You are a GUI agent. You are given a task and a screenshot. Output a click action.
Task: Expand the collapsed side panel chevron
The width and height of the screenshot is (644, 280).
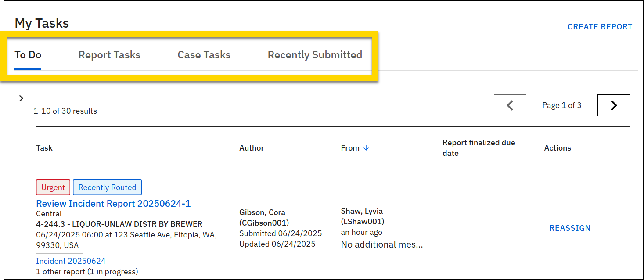click(21, 98)
